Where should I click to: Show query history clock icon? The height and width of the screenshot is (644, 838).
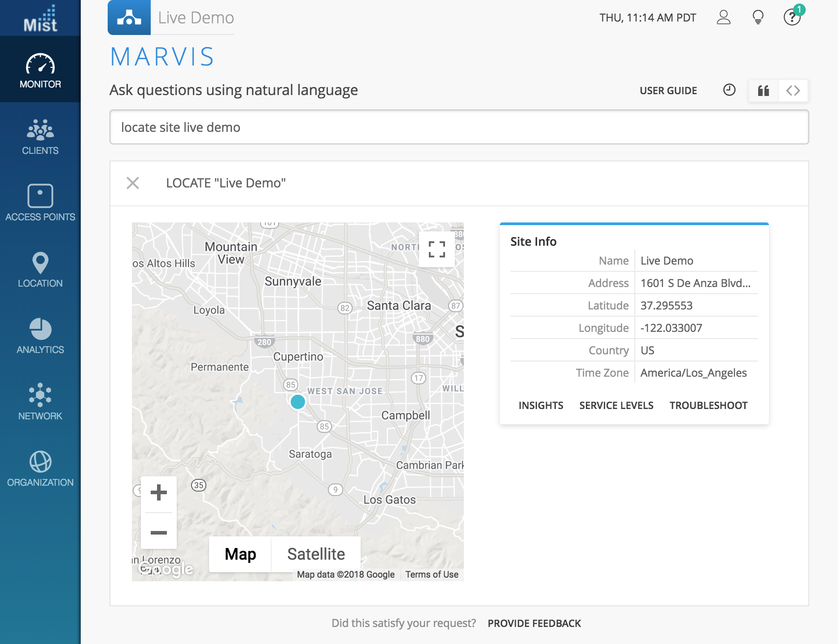[x=729, y=90]
